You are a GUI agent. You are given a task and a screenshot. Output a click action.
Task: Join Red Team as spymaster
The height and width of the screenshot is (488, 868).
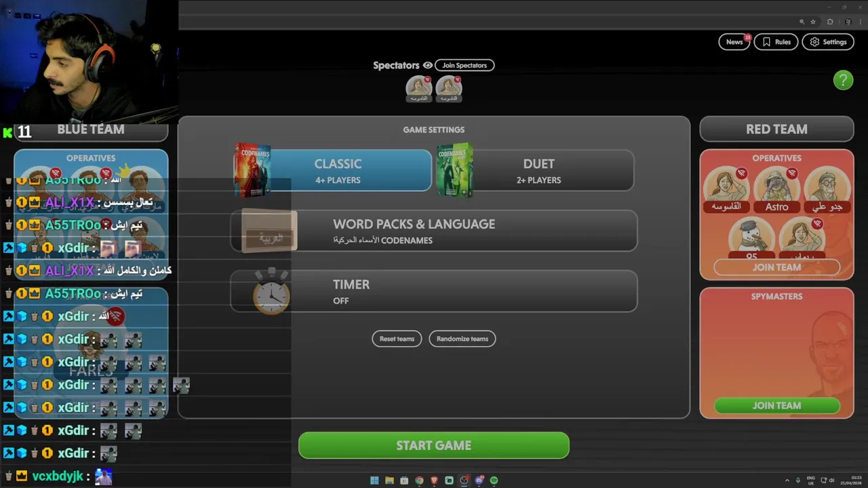coord(776,405)
